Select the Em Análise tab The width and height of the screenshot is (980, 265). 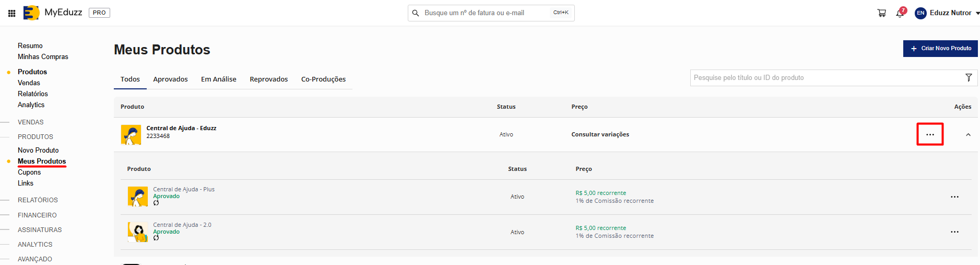218,79
